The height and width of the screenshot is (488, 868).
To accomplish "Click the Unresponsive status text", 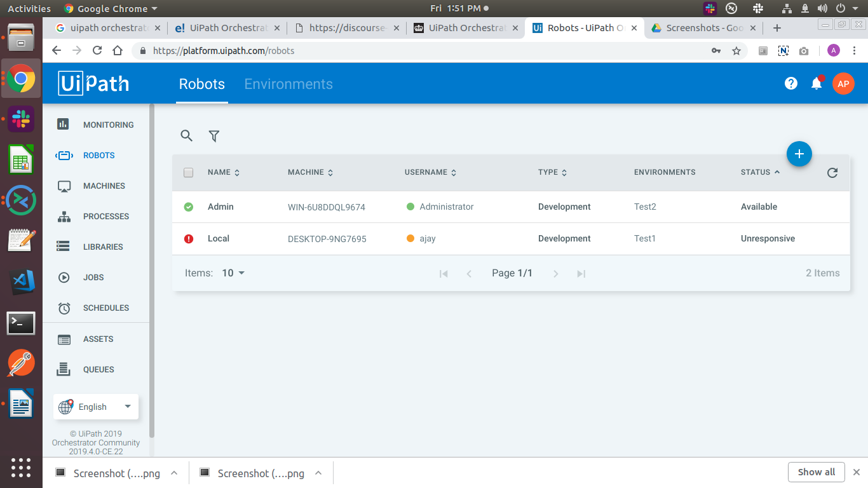I will (x=768, y=238).
